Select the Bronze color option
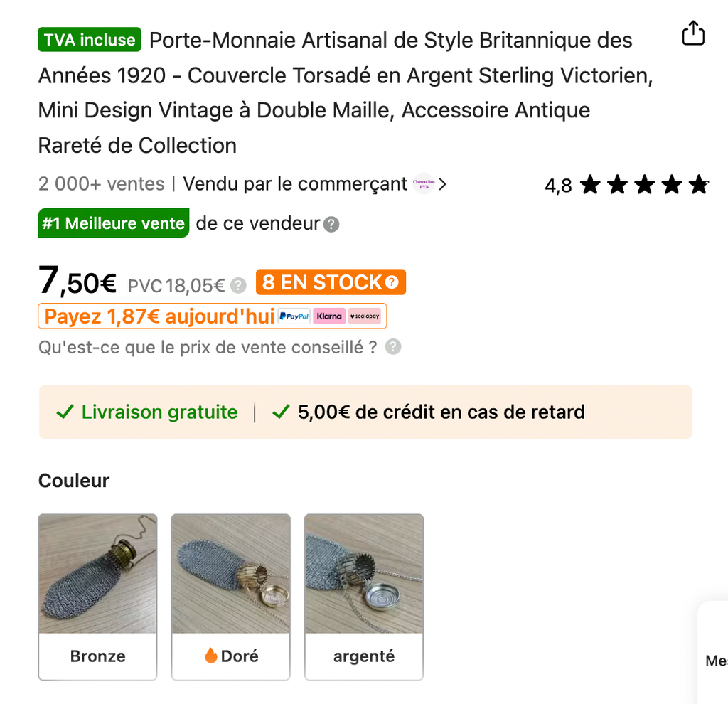This screenshot has height=704, width=728. (x=97, y=597)
